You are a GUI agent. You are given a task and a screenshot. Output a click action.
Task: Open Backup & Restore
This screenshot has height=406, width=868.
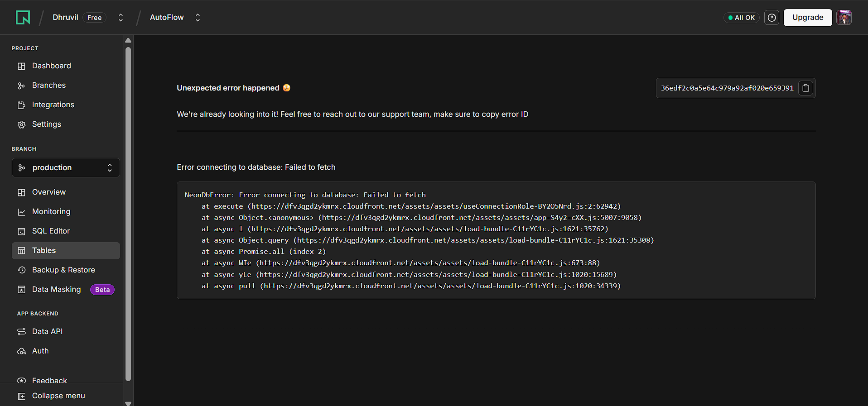pyautogui.click(x=66, y=270)
